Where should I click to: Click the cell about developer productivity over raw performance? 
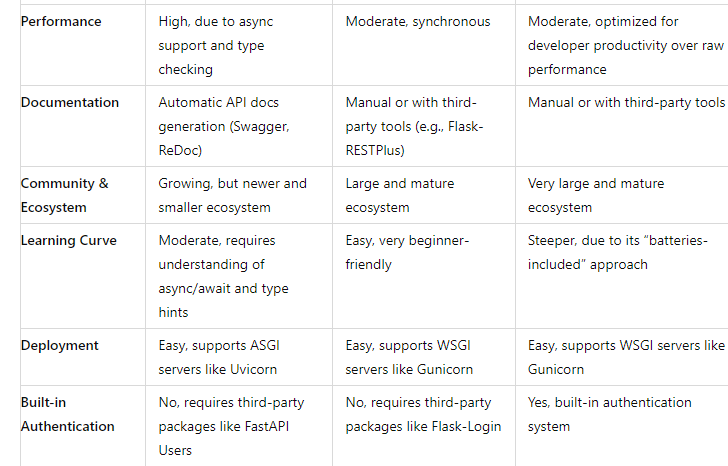(x=625, y=45)
